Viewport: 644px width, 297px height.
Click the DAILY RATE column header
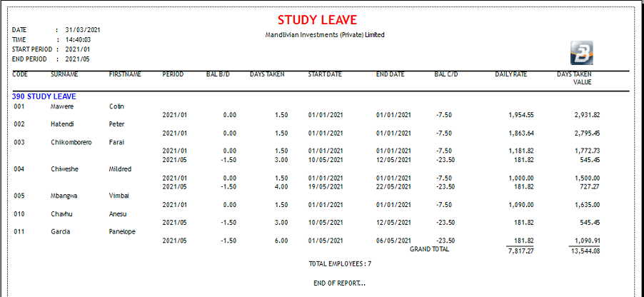(x=511, y=75)
